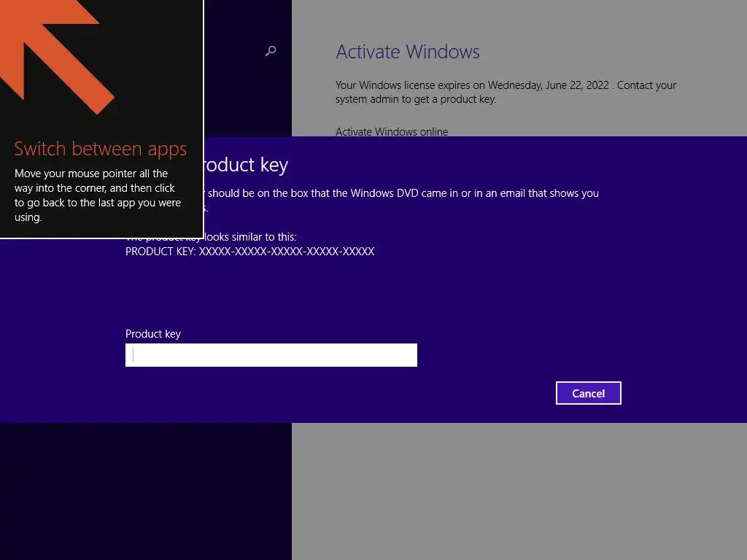Cancel the product key dialog

pyautogui.click(x=589, y=393)
